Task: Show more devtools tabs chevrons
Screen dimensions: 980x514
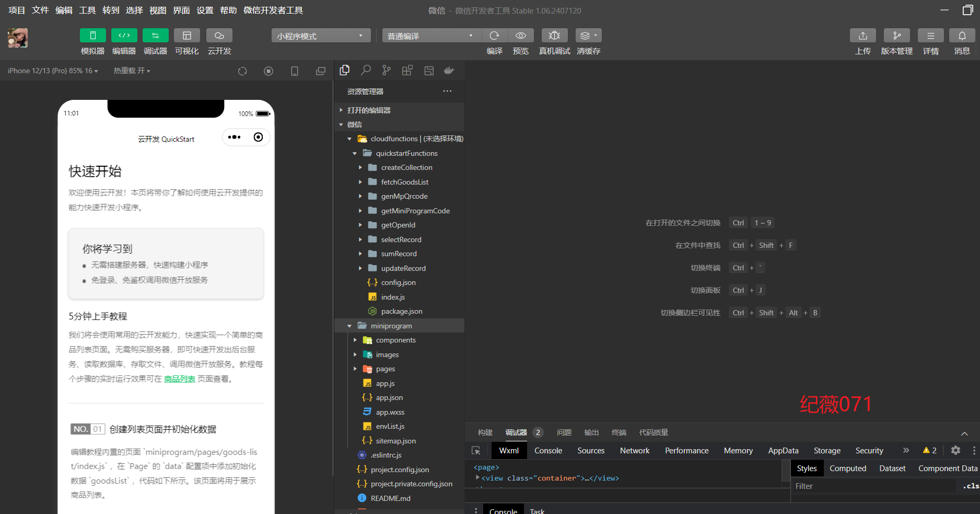Action: (906, 450)
